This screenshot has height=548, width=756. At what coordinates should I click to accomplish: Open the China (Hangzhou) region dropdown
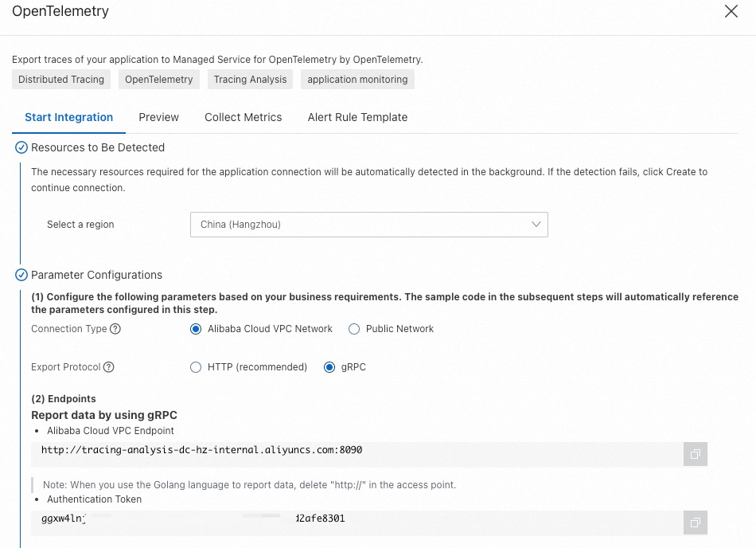tap(368, 225)
